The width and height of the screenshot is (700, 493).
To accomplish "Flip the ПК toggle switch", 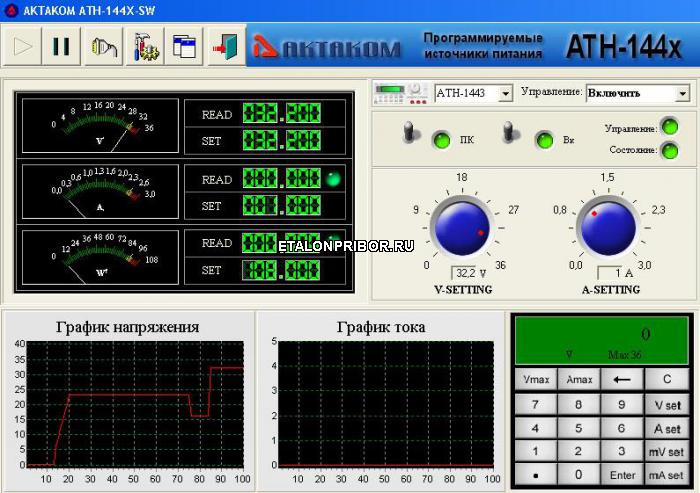I will [x=410, y=135].
